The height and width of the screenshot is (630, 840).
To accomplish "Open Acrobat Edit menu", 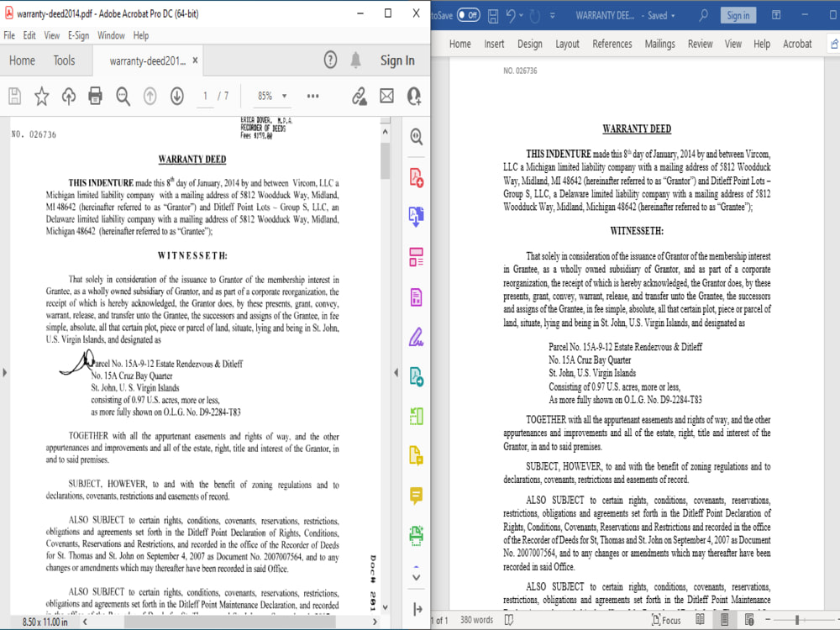I will [29, 35].
